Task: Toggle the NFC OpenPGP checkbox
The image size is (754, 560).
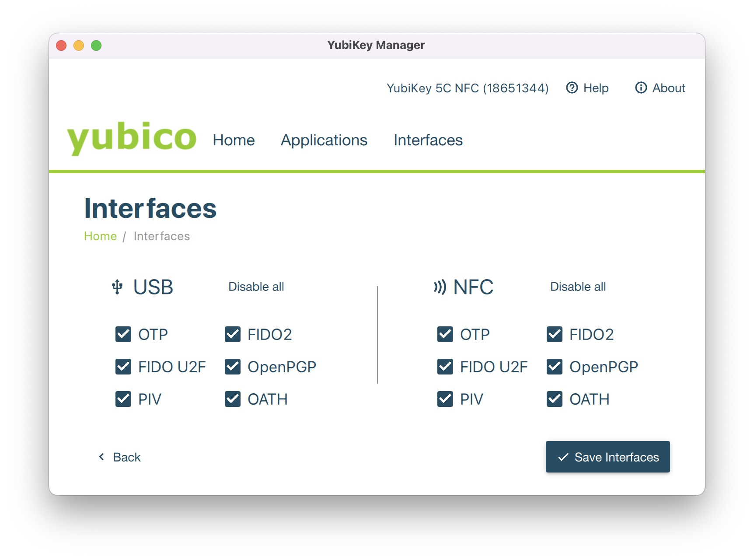Action: (555, 367)
